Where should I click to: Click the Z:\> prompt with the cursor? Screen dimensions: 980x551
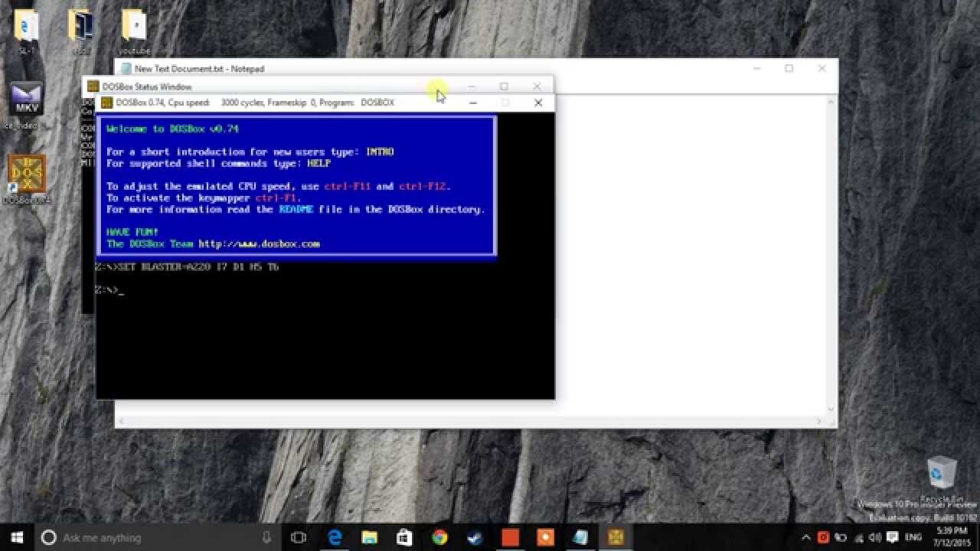pyautogui.click(x=109, y=289)
